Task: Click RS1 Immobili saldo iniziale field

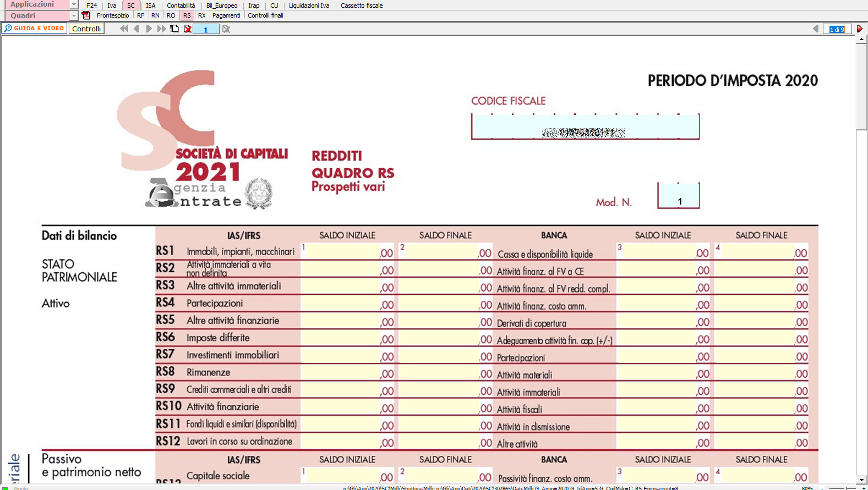Action: click(x=348, y=251)
